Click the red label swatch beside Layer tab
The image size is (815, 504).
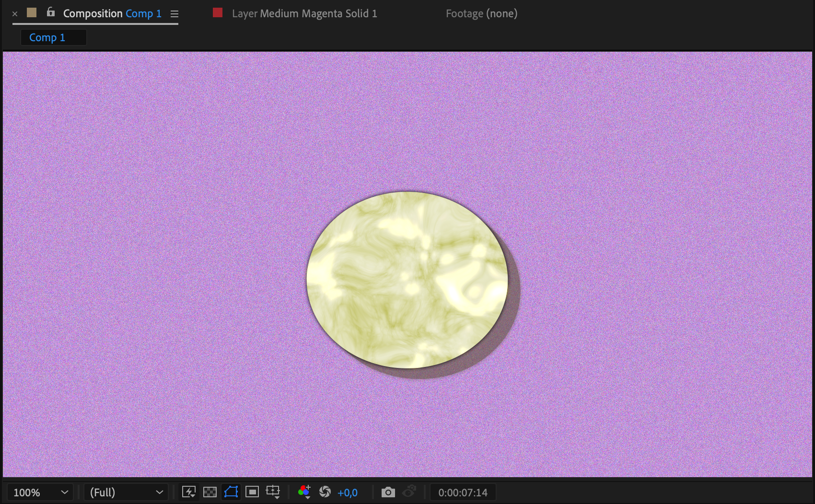pyautogui.click(x=218, y=12)
